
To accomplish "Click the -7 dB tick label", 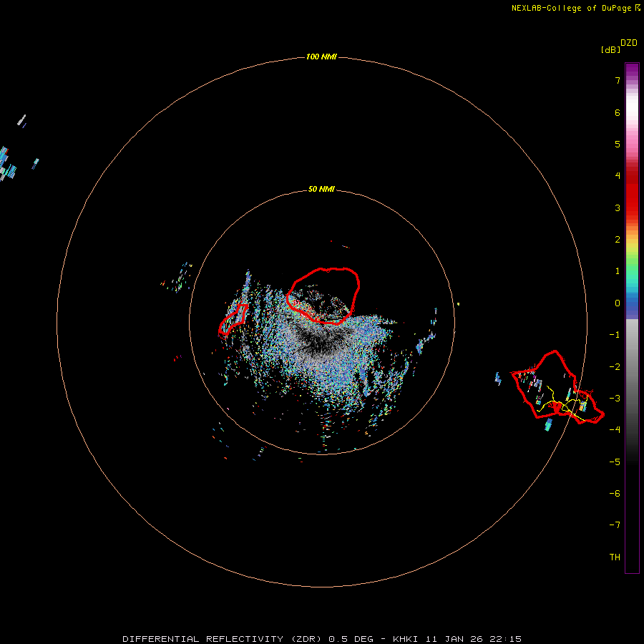I will 615,525.
